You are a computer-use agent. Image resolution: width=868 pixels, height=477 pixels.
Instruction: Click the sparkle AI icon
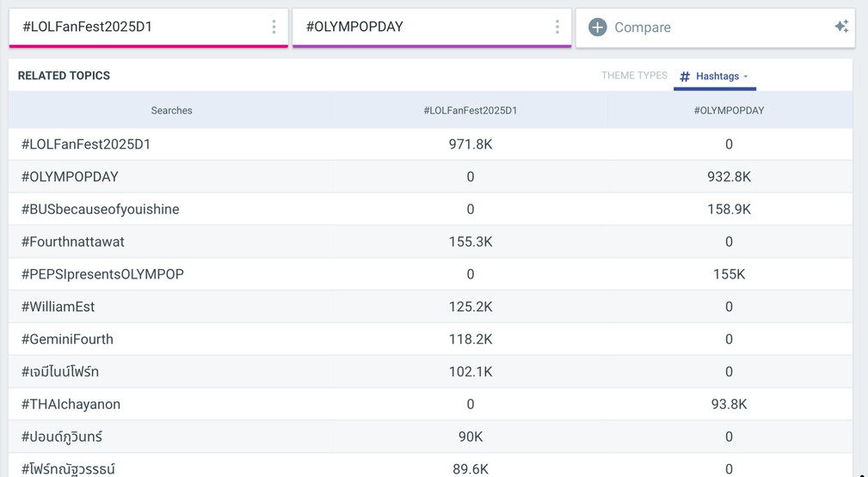click(841, 26)
